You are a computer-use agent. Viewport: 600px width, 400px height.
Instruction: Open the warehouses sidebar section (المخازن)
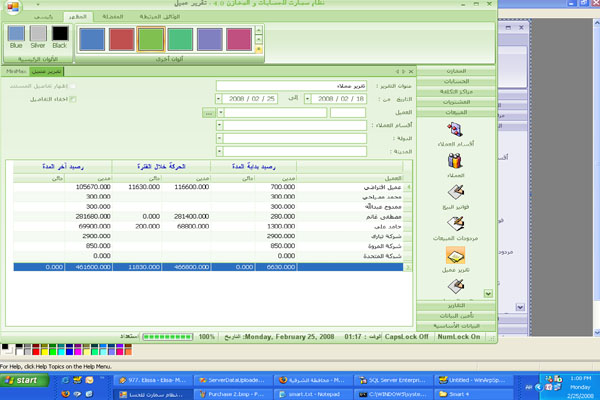coord(456,71)
